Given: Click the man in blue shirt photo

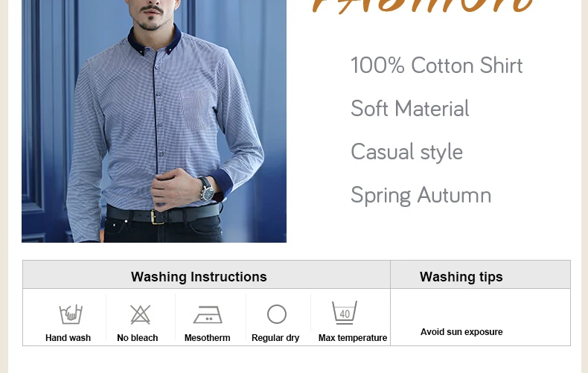Looking at the screenshot, I should [x=154, y=121].
